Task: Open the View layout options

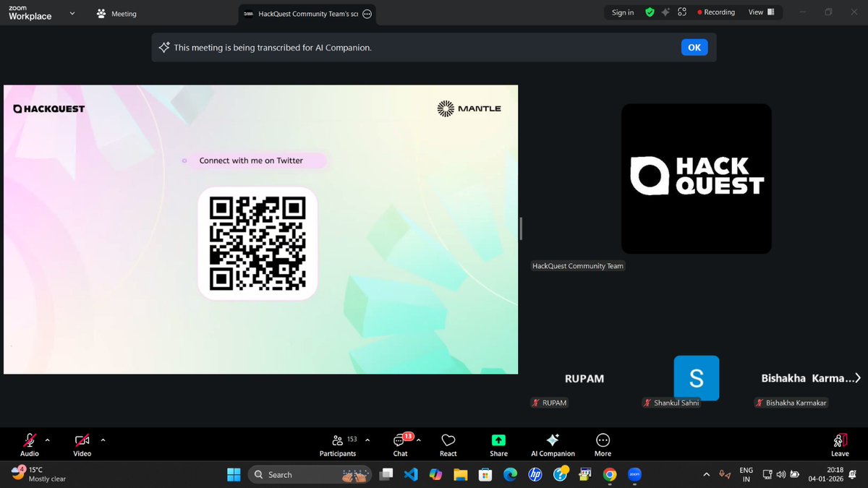Action: [761, 12]
